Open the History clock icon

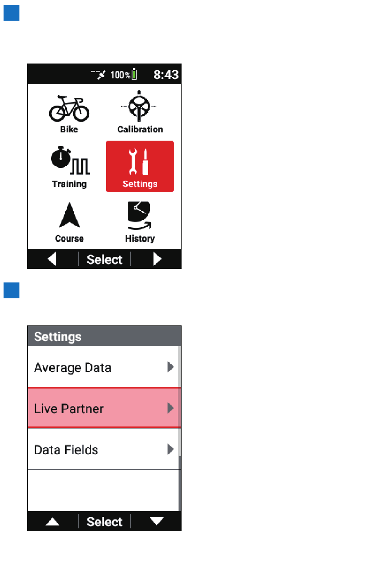pos(139,216)
